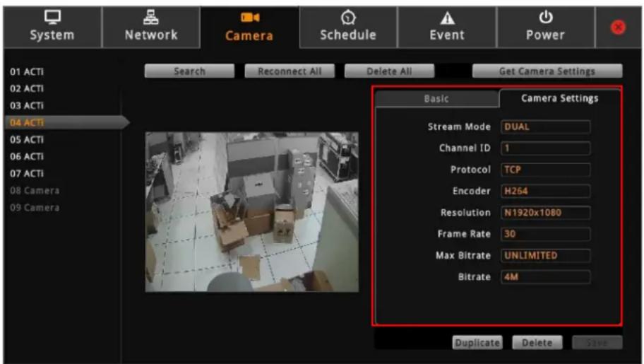Select the Camera Settings tab
This screenshot has height=364, width=644.
pos(560,98)
